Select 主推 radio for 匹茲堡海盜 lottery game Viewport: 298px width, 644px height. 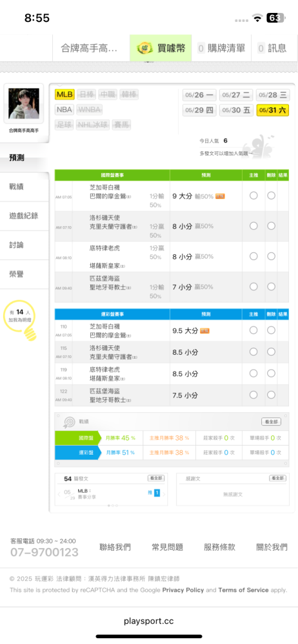[253, 395]
